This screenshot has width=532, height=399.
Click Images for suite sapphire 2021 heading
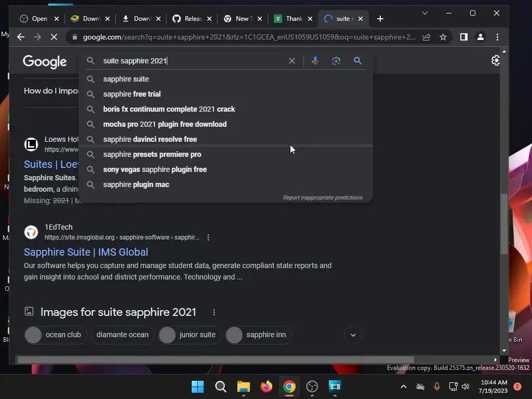(118, 312)
